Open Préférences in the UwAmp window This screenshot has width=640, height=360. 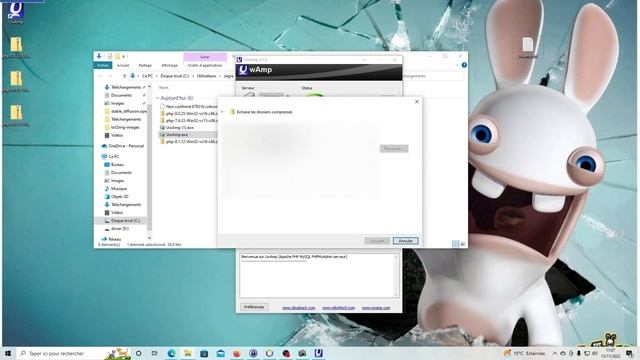coord(254,307)
